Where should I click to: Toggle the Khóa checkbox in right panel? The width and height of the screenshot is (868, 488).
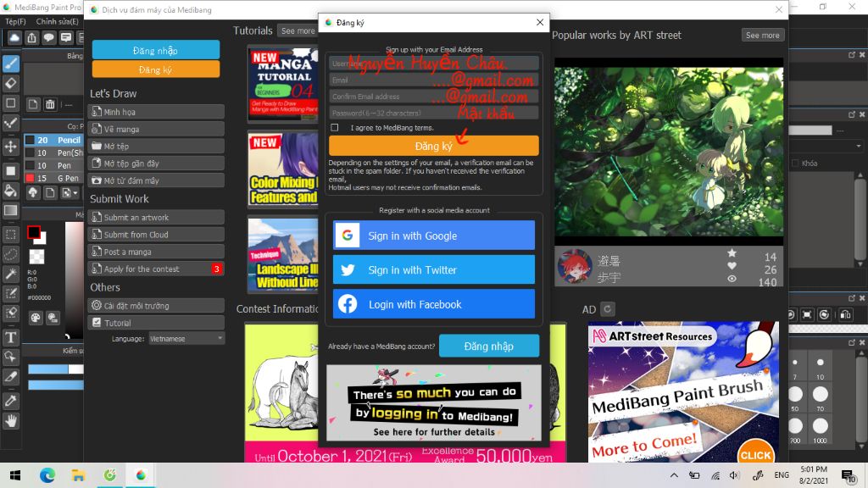click(795, 164)
